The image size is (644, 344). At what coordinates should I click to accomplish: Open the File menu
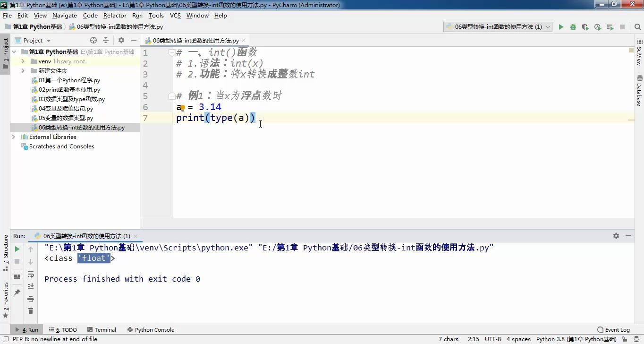click(x=7, y=16)
